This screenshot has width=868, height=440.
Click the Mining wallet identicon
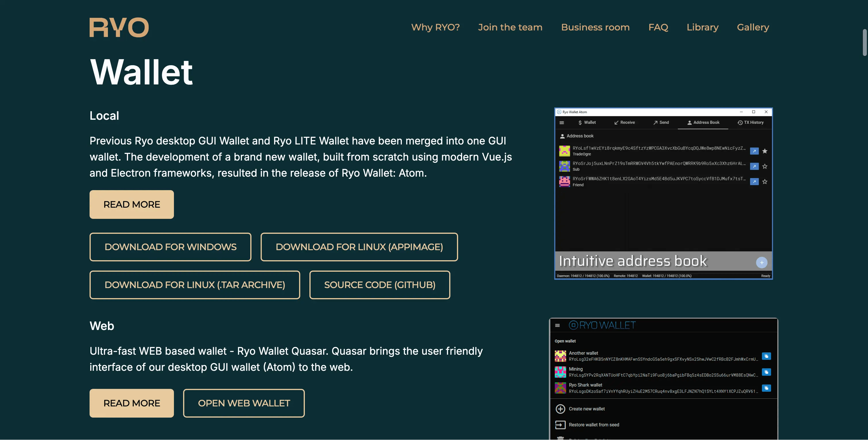pos(560,372)
